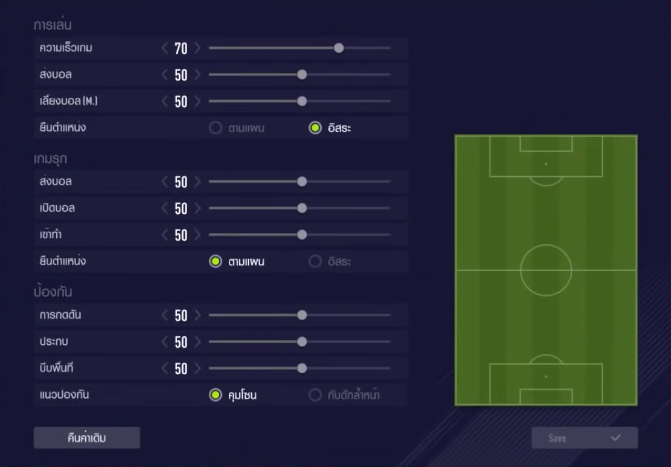
Task: Decrease ความเร็วเกม value with the left arrow
Action: 165,48
